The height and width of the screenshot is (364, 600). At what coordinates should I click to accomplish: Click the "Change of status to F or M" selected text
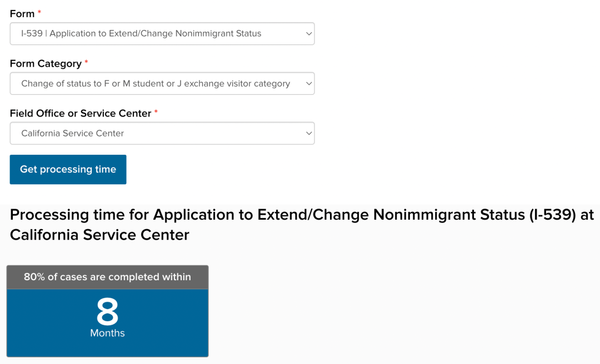[156, 84]
